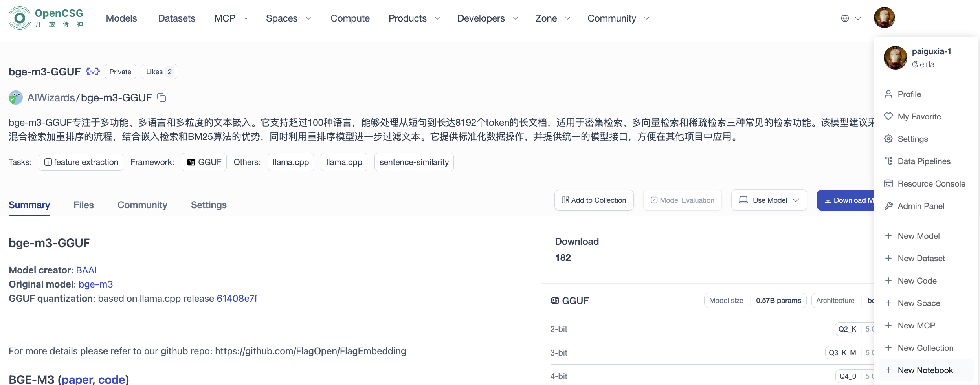Switch to the Files tab
Image resolution: width=980 pixels, height=385 pixels.
[x=84, y=205]
